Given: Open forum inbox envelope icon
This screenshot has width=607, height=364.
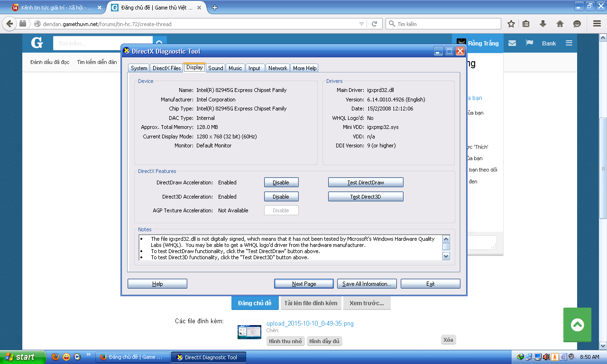Looking at the screenshot, I should [x=512, y=43].
